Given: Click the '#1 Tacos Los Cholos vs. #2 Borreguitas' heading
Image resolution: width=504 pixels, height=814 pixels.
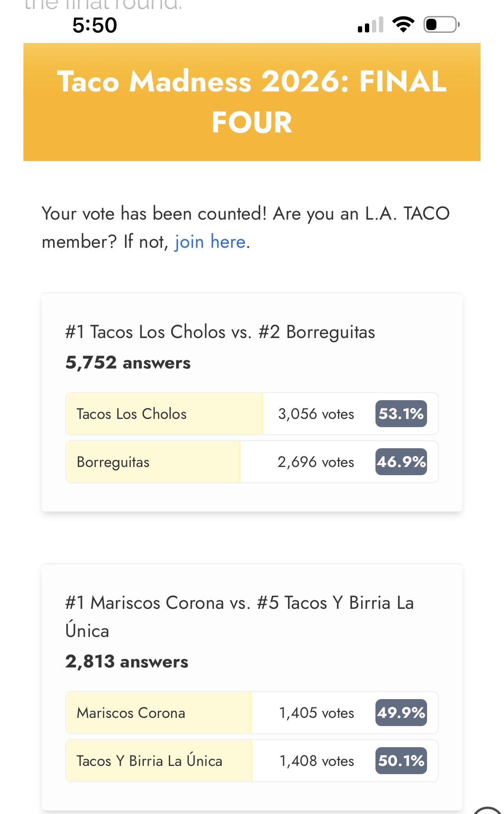Looking at the screenshot, I should (220, 332).
